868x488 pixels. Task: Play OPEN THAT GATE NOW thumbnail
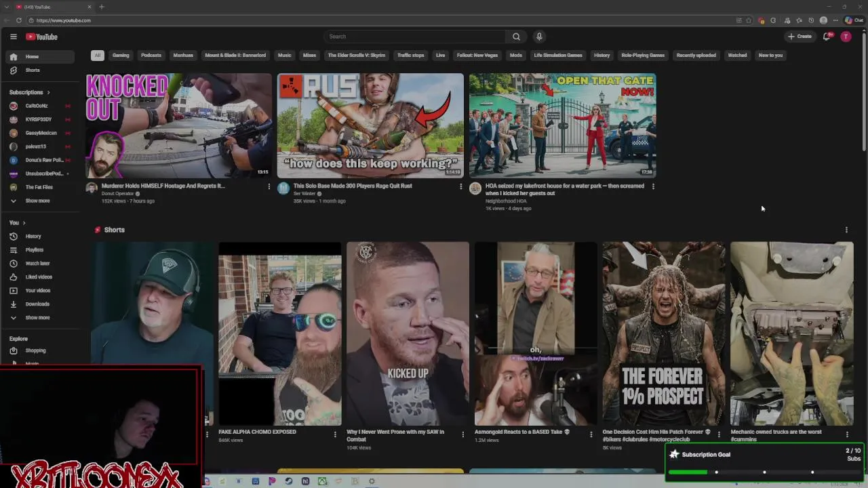point(562,125)
